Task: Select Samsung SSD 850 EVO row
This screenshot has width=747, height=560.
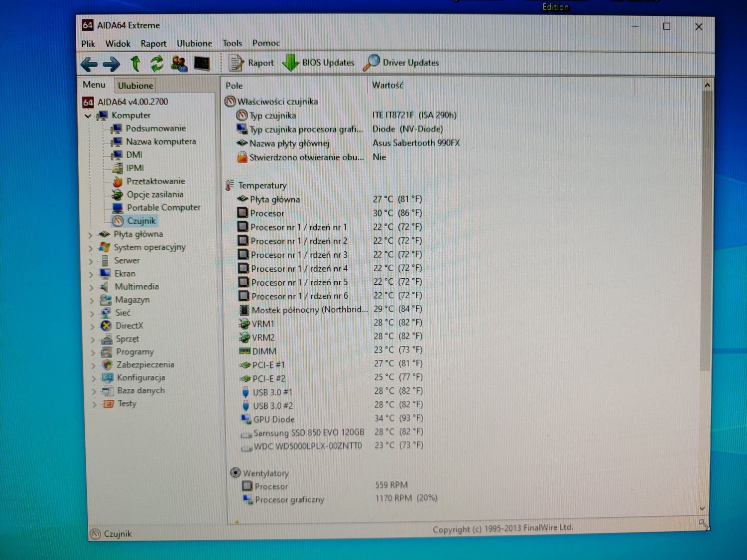Action: (x=332, y=433)
